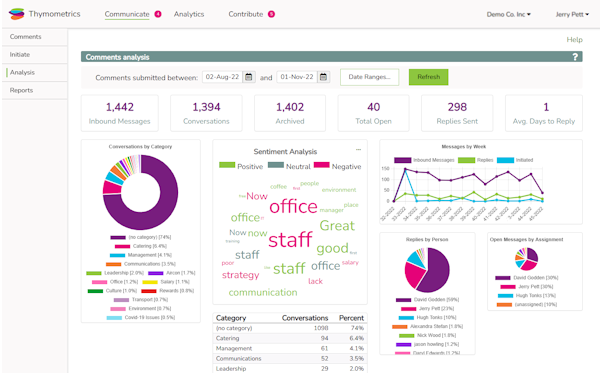This screenshot has height=373, width=600.
Task: Toggle Salary [1.1%] legend item
Action: tap(166, 282)
